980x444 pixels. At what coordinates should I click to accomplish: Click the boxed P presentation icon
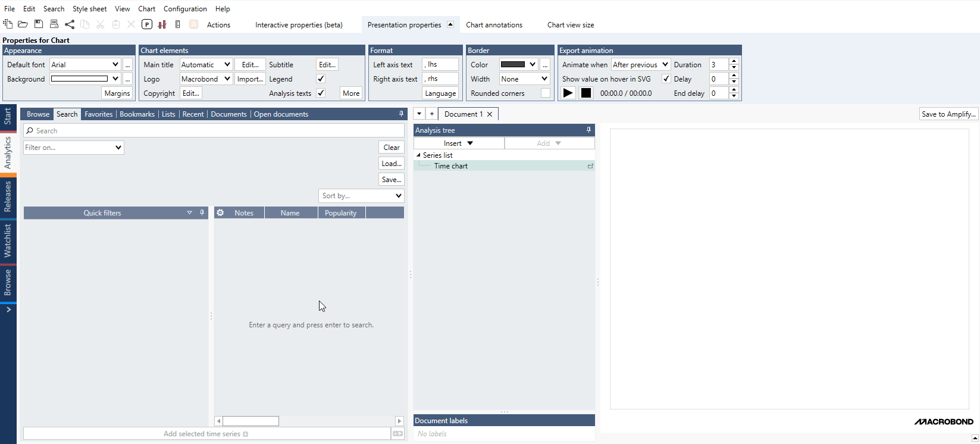pos(147,24)
